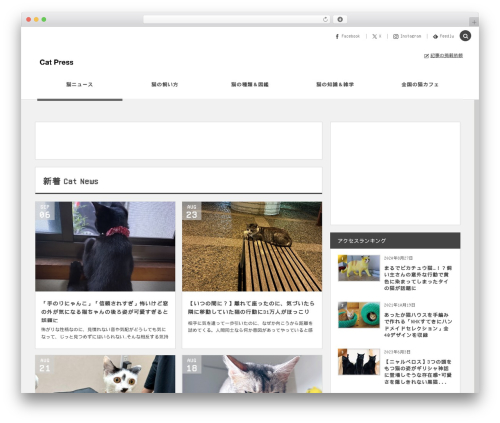Select the 猫ニュース navigation tab

[x=80, y=85]
